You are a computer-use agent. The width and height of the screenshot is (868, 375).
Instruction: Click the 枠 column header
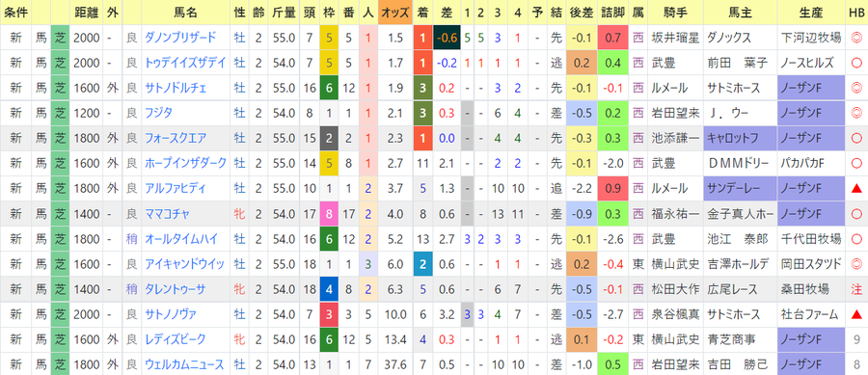click(329, 13)
